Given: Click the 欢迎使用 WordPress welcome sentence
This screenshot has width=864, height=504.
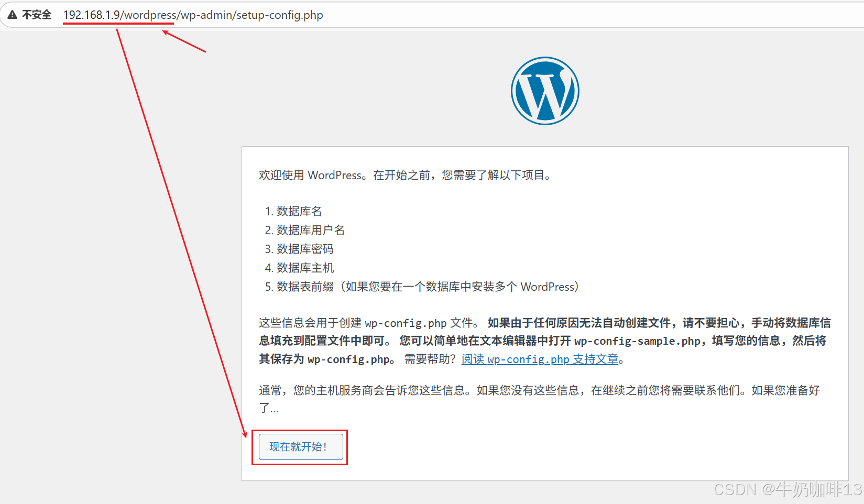Looking at the screenshot, I should [405, 175].
